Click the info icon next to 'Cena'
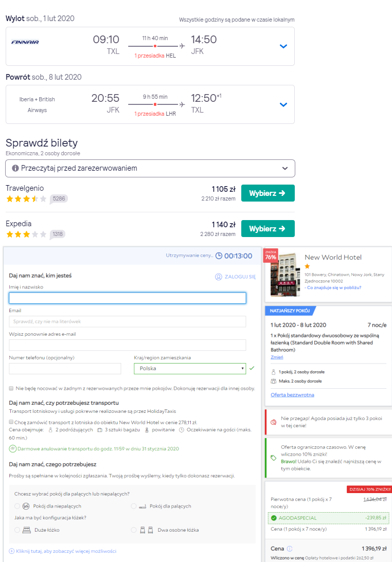Image resolution: width=392 pixels, height=562 pixels. [290, 549]
